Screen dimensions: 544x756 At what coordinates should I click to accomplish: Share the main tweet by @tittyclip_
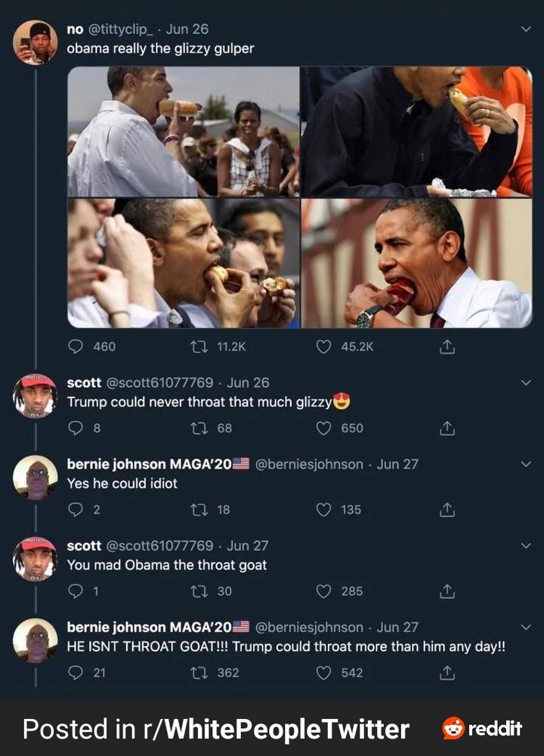(447, 346)
